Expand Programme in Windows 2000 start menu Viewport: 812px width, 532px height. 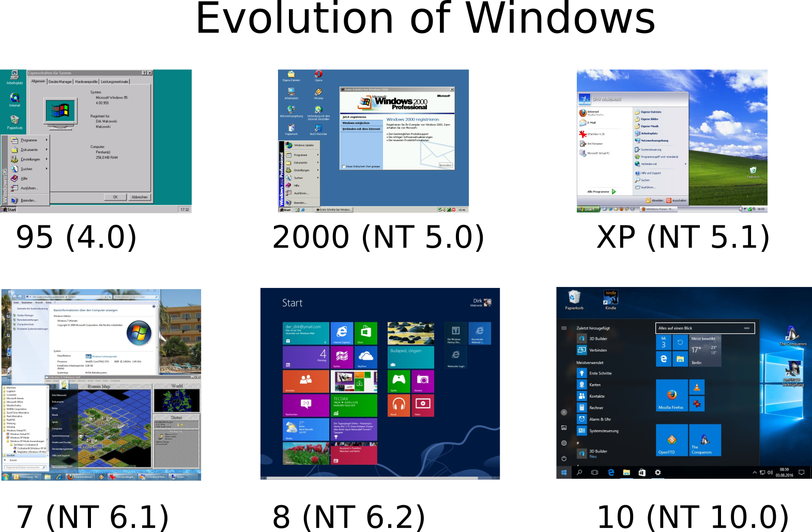coord(302,155)
